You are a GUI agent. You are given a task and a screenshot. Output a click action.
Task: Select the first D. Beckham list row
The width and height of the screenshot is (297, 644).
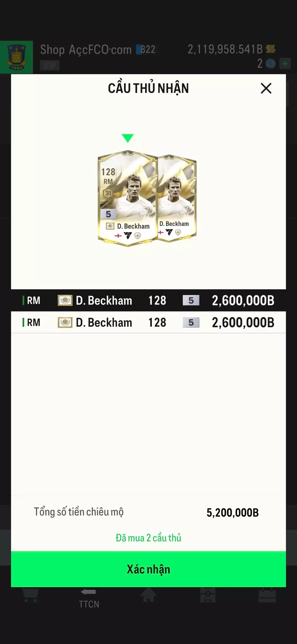148,300
